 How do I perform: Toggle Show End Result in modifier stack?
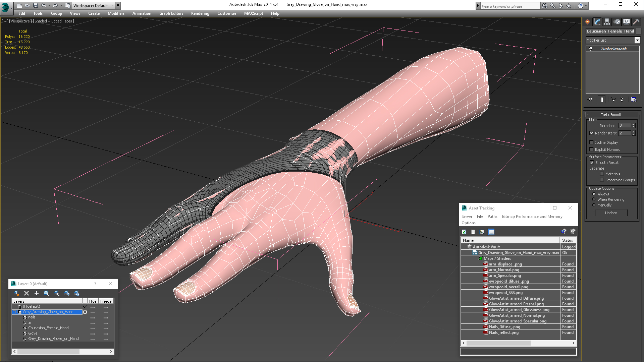tap(602, 100)
